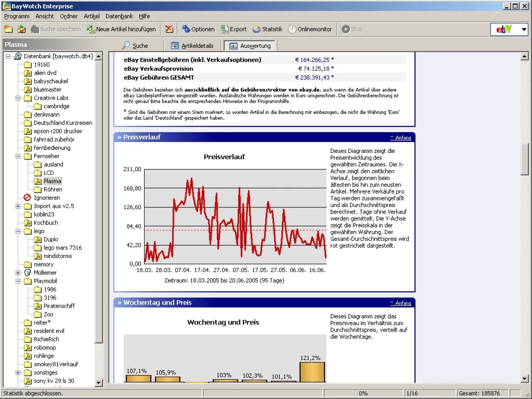The width and height of the screenshot is (532, 399).
Task: Click Anfang link in Preisverlauf header
Action: [x=401, y=138]
